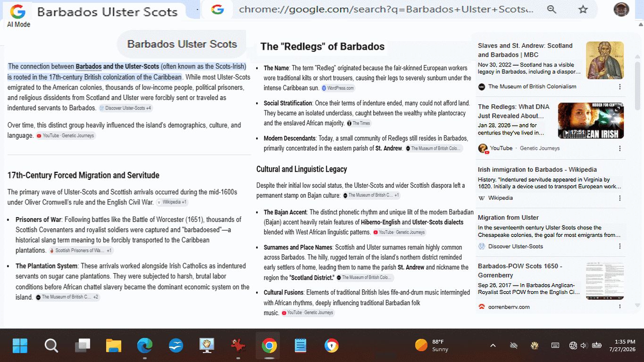This screenshot has width=644, height=362.
Task: Open the three-dot menu for the Redlegs YouTube result
Action: [620, 148]
